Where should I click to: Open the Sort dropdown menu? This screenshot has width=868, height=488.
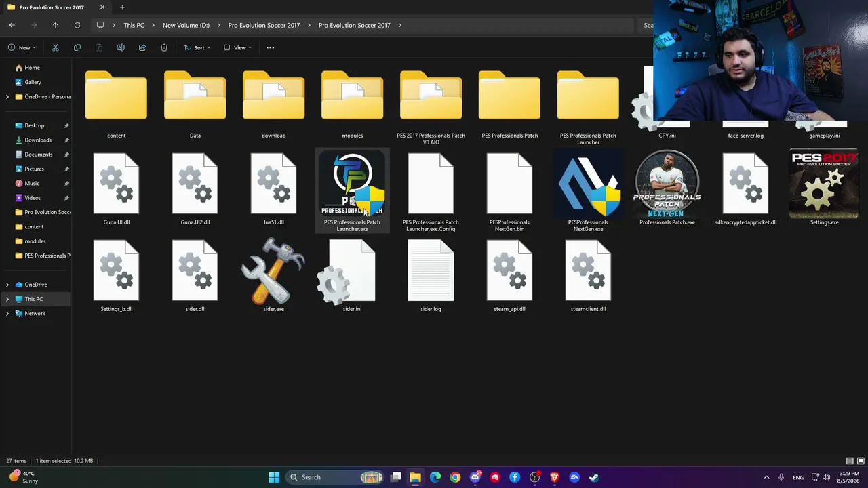[x=197, y=47]
